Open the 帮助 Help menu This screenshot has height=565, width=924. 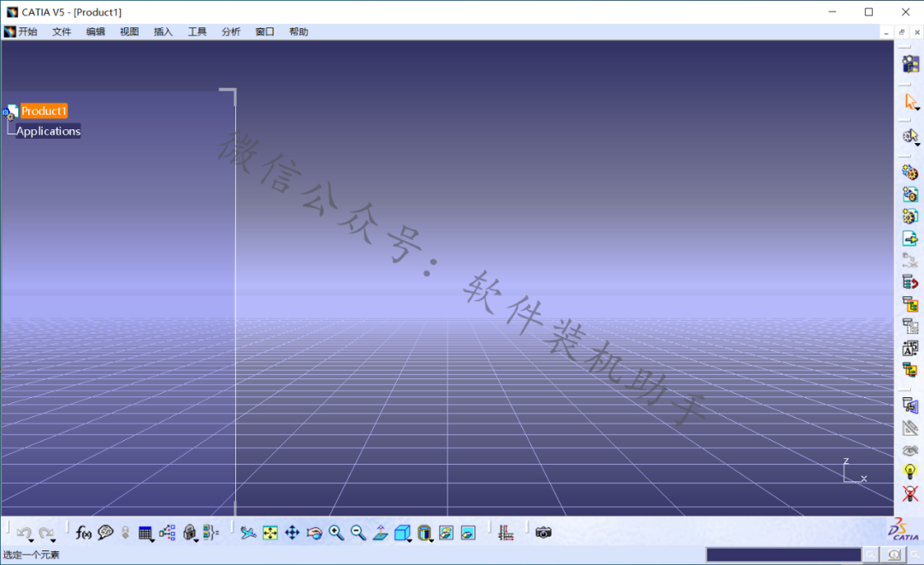click(299, 32)
